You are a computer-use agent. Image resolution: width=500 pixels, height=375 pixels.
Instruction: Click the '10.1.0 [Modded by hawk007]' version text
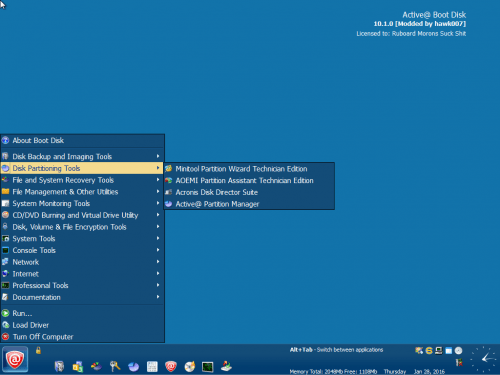tap(420, 24)
